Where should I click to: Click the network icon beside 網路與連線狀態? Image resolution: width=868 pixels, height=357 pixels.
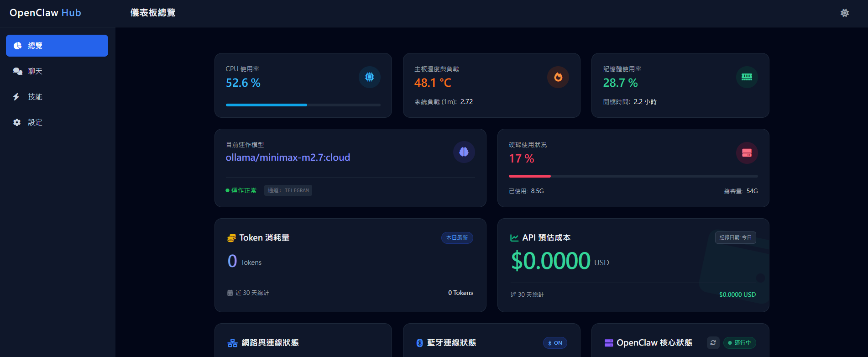point(232,343)
